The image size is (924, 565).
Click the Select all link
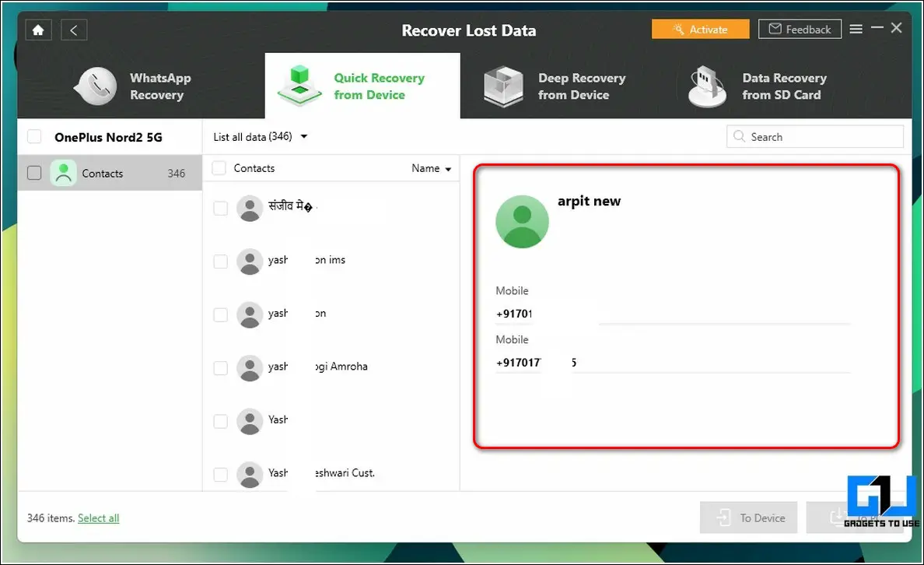(99, 518)
